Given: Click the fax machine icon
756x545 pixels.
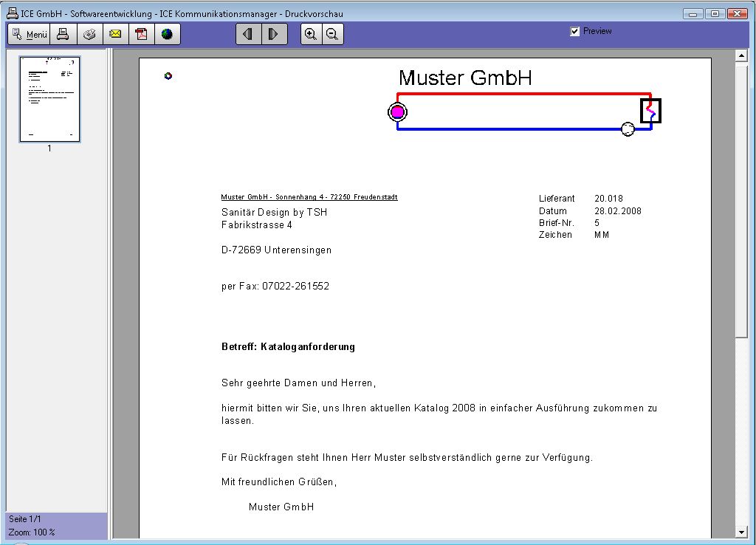Looking at the screenshot, I should coord(89,35).
